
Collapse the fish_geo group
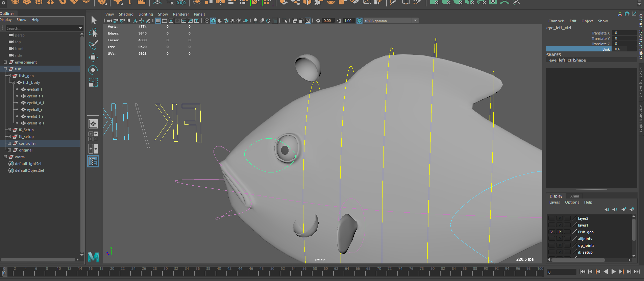click(x=9, y=76)
